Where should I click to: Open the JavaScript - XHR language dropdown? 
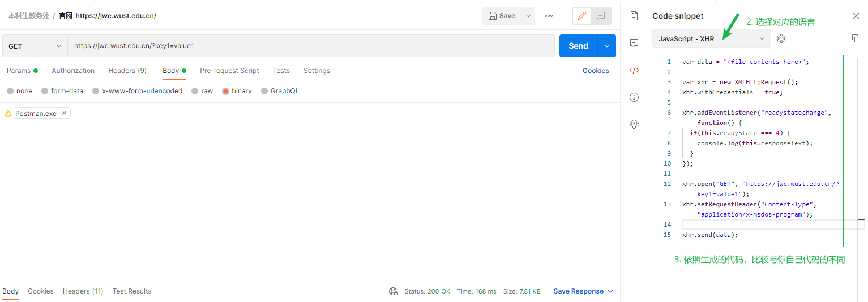coord(711,38)
